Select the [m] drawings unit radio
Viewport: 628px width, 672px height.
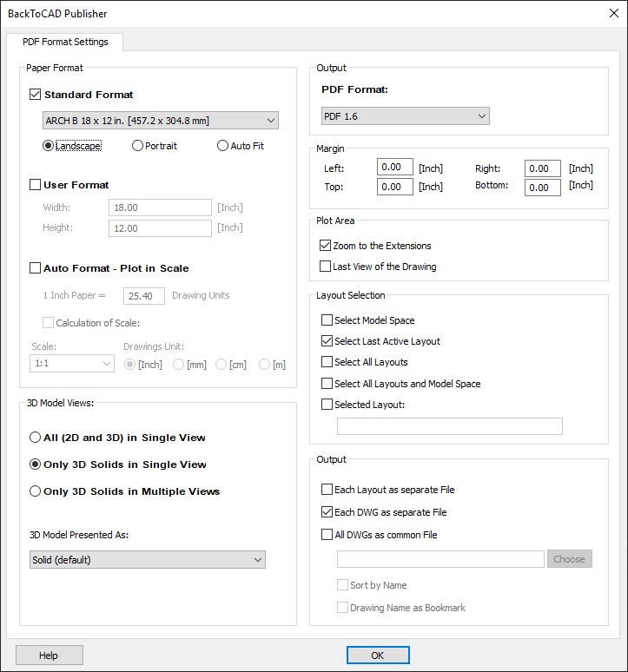tap(264, 365)
